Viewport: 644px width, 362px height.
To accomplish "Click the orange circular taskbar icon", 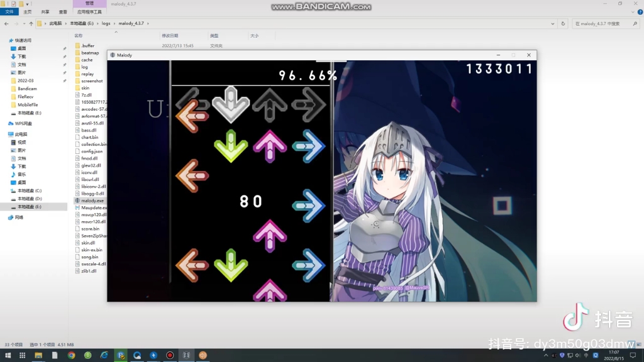I will (203, 356).
